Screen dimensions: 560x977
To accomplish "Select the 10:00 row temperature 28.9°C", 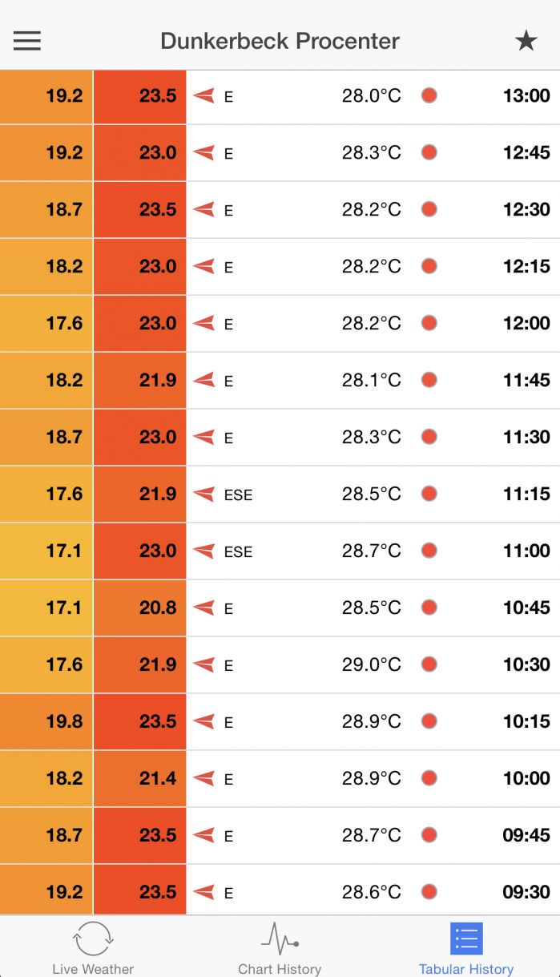I will pos(372,778).
